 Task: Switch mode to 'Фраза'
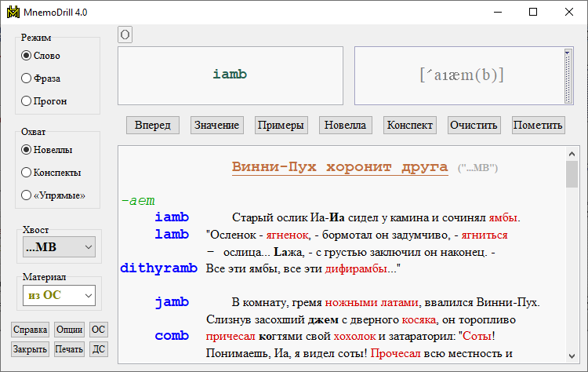[x=27, y=78]
